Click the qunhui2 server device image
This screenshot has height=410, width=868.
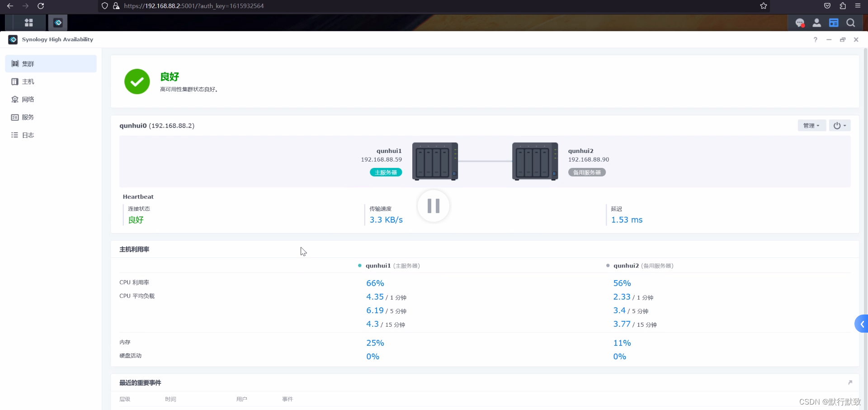click(x=535, y=161)
